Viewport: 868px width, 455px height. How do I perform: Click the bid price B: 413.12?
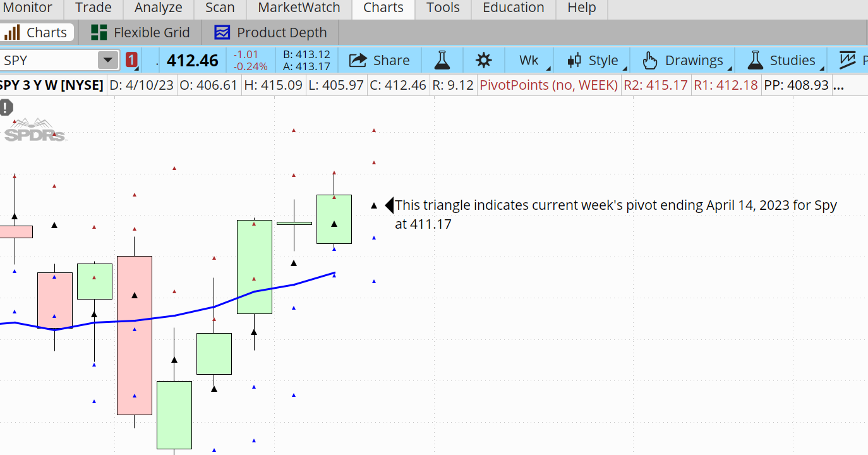click(x=307, y=55)
